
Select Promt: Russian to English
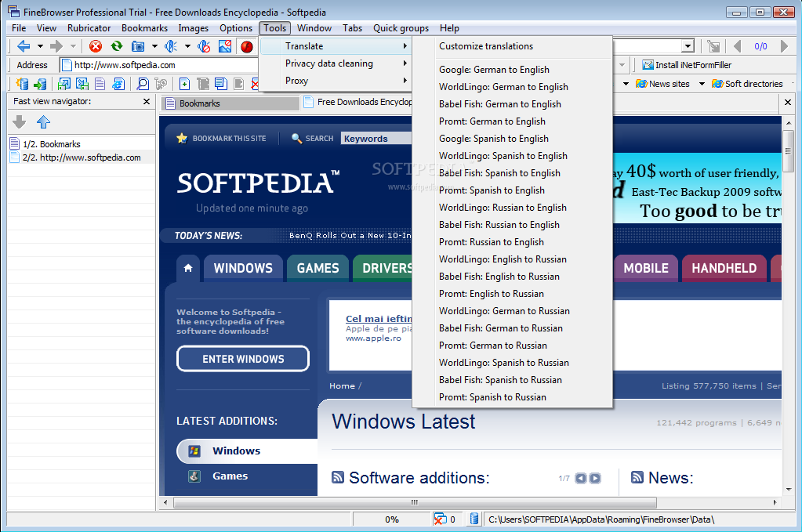512,242
